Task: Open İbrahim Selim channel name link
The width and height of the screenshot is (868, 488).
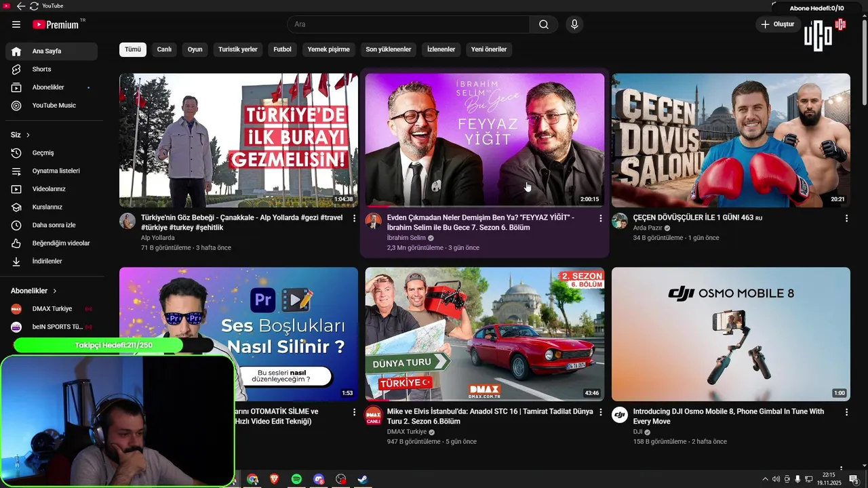Action: 406,238
